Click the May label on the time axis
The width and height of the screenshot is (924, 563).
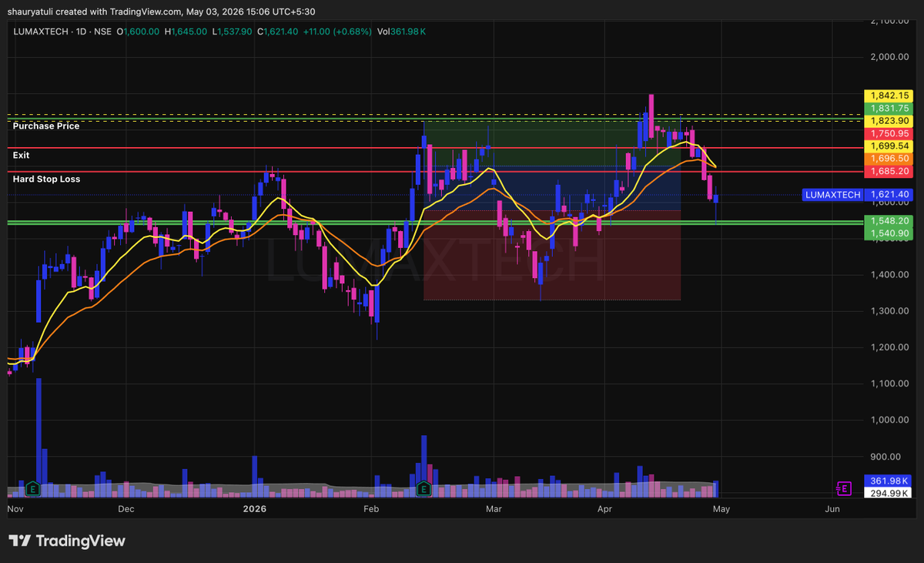pos(721,509)
